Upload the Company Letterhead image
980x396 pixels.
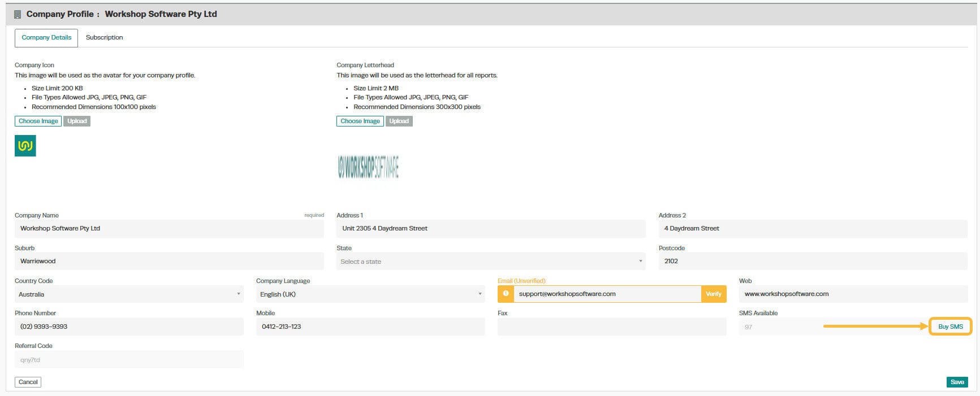click(399, 121)
